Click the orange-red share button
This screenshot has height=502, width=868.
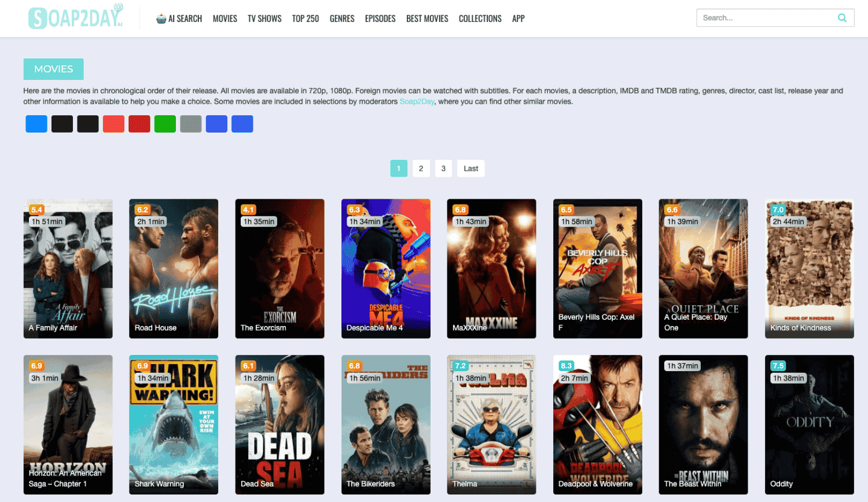coord(113,124)
